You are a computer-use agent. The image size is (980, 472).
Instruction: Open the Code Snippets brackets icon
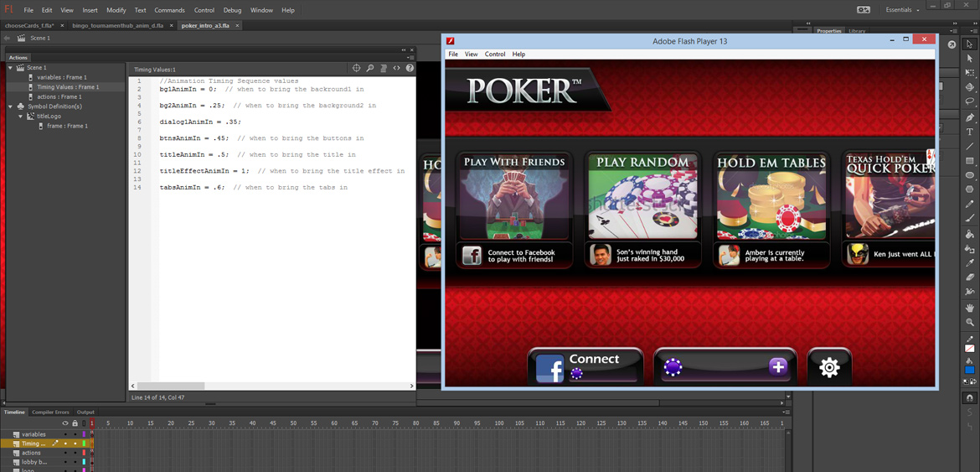396,69
